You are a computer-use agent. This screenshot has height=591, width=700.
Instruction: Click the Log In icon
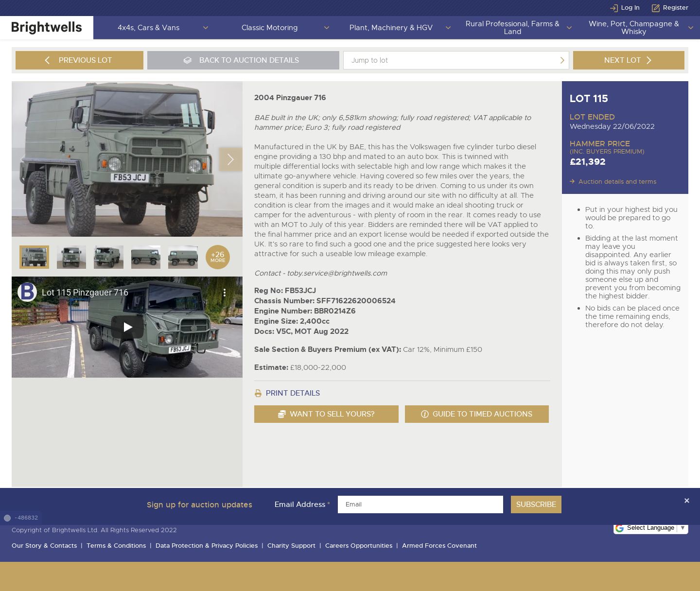click(x=614, y=8)
